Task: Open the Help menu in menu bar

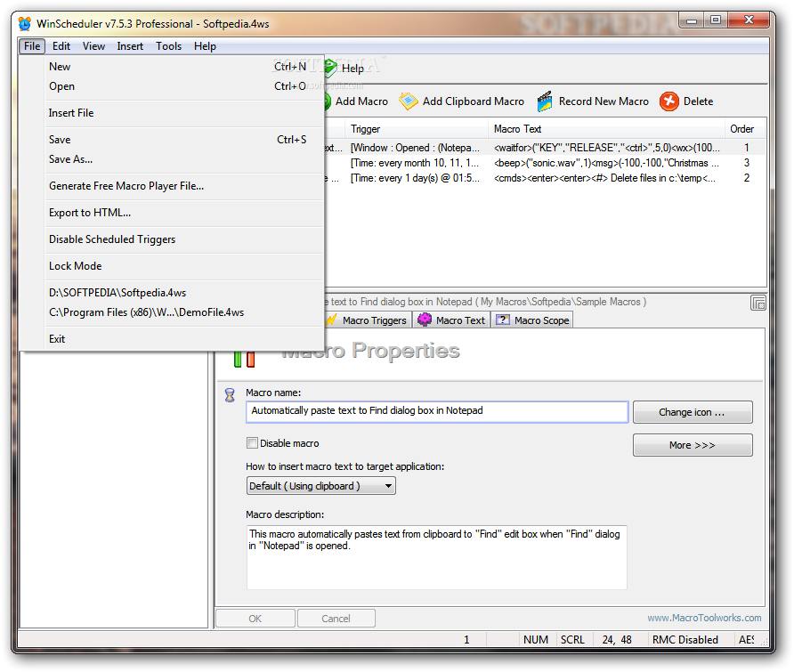Action: (x=205, y=46)
